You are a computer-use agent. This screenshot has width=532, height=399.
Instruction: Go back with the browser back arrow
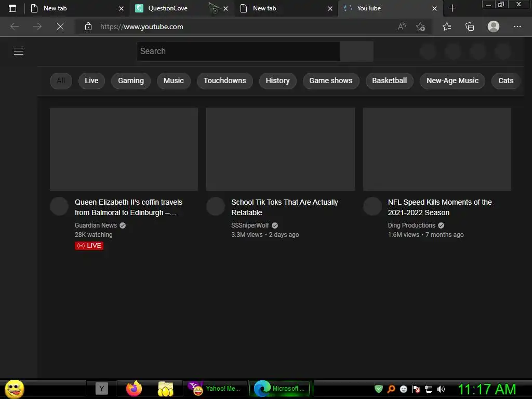tap(14, 26)
